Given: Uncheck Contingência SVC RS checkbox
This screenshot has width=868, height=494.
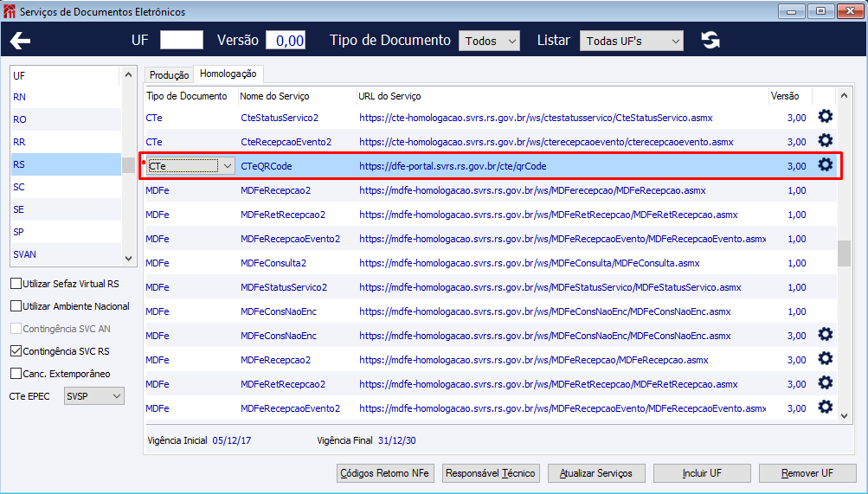Looking at the screenshot, I should point(16,350).
